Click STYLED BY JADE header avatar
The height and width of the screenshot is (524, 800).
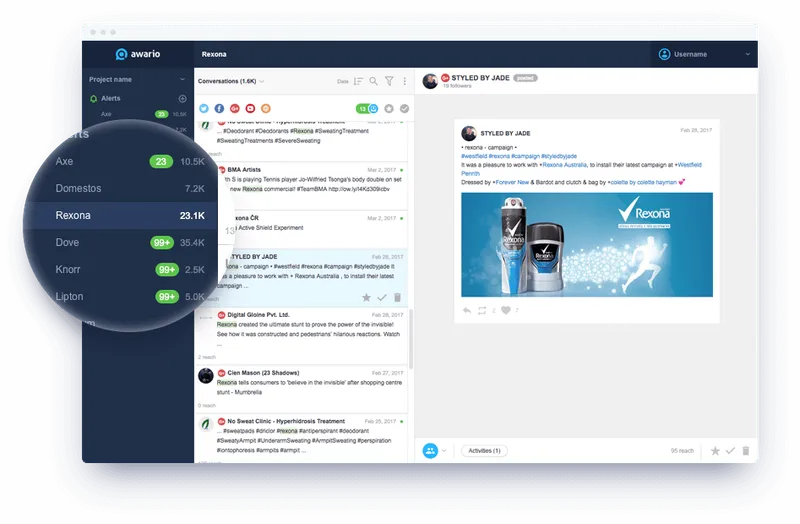[430, 81]
